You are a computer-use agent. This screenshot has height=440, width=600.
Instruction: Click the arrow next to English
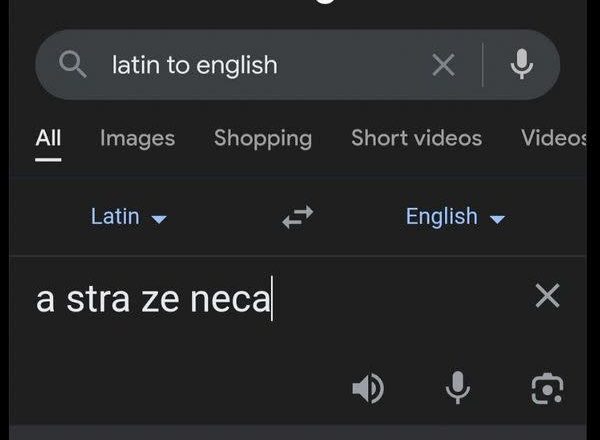(497, 219)
